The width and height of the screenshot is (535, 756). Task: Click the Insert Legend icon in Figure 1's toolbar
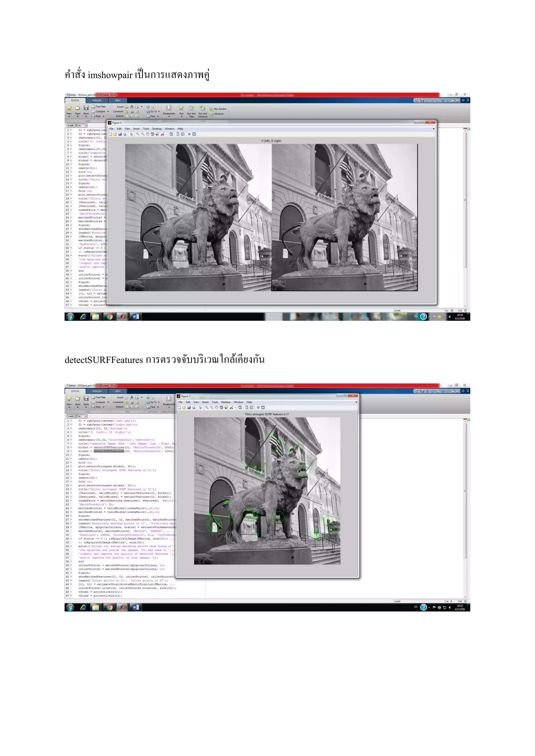[183, 134]
